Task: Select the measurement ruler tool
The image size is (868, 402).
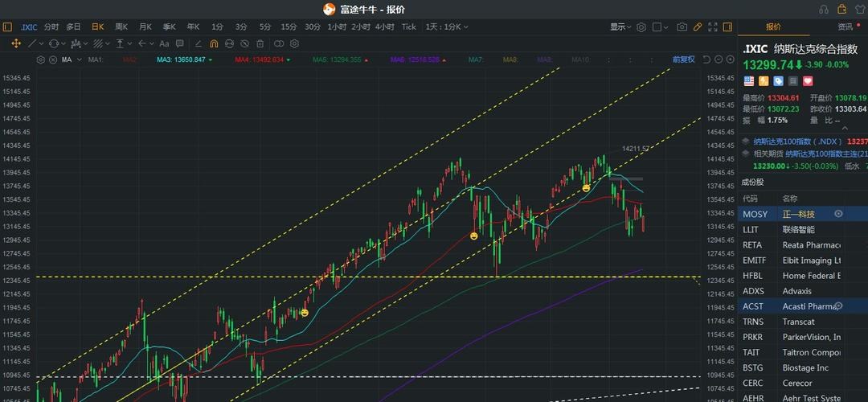Action: click(120, 43)
